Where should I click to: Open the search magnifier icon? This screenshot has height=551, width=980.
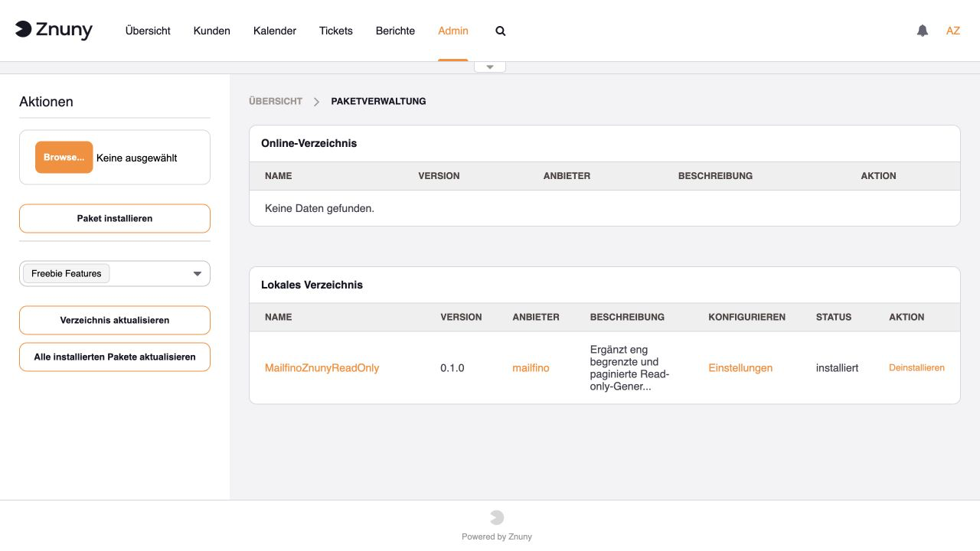click(x=501, y=31)
